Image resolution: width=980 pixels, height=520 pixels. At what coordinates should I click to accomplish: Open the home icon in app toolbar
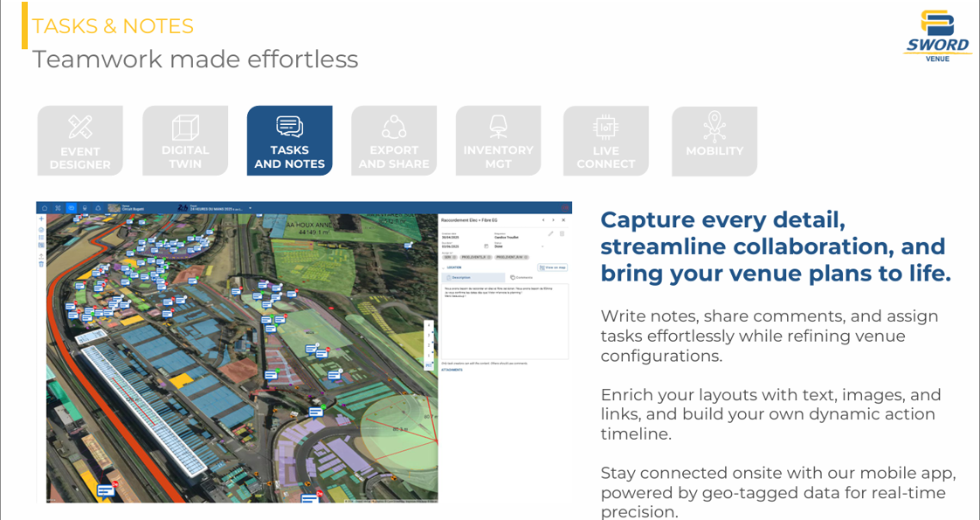(45, 208)
